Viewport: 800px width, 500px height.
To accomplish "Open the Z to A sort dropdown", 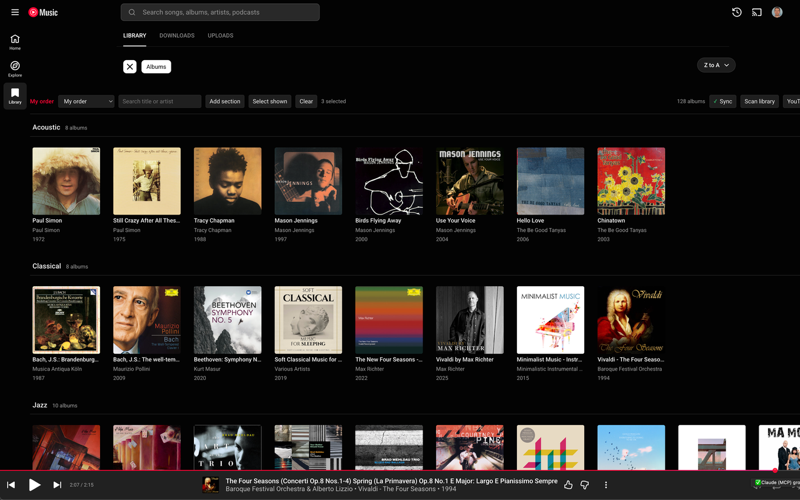I will click(x=716, y=65).
